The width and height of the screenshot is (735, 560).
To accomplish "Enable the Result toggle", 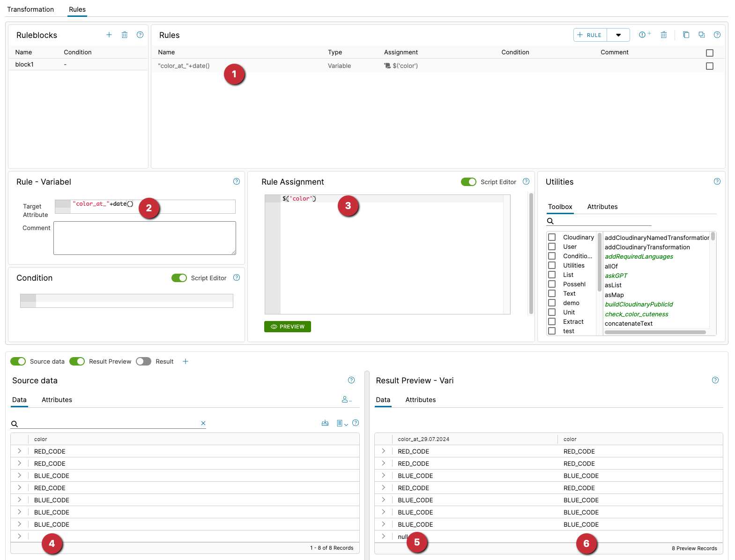I will point(144,361).
